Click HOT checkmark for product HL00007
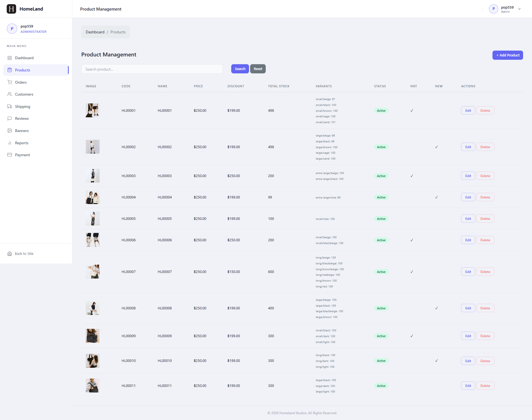This screenshot has height=420, width=532. (x=412, y=272)
